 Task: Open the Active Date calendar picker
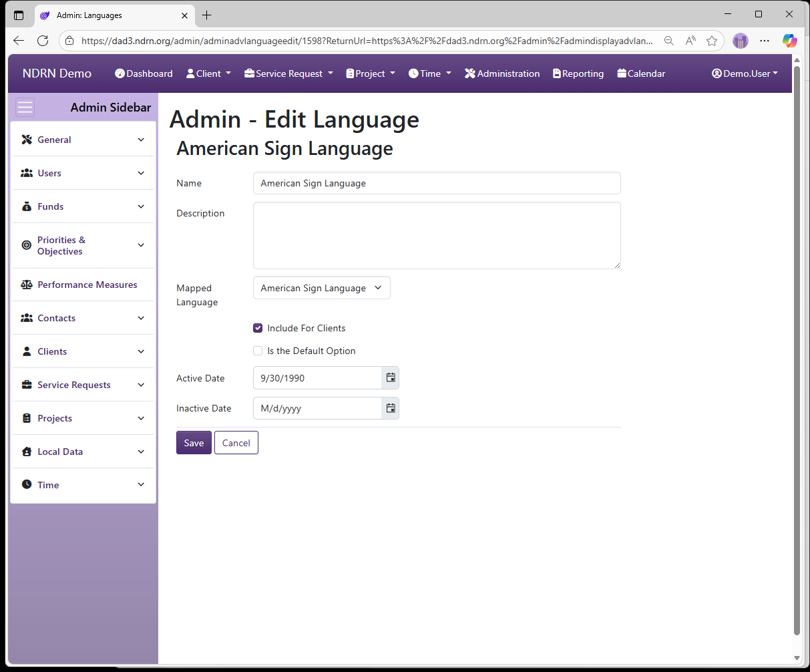tap(391, 377)
